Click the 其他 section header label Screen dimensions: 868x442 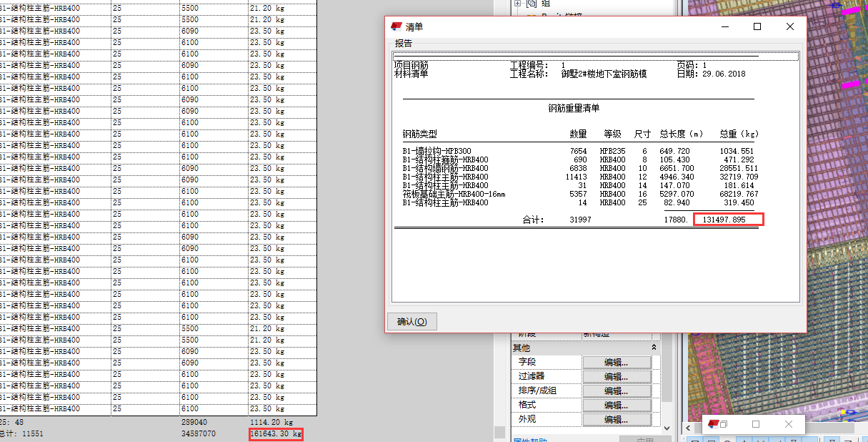click(x=522, y=348)
